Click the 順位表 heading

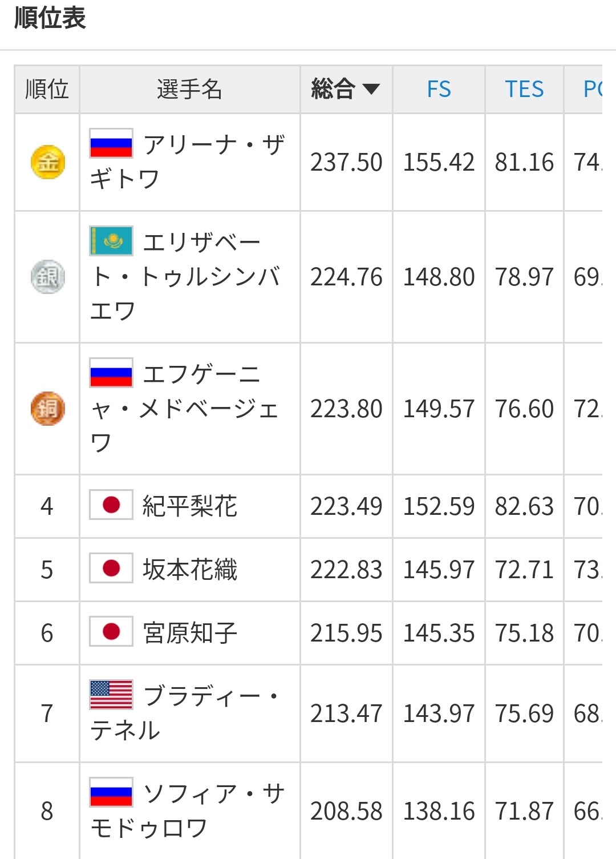pos(50,18)
